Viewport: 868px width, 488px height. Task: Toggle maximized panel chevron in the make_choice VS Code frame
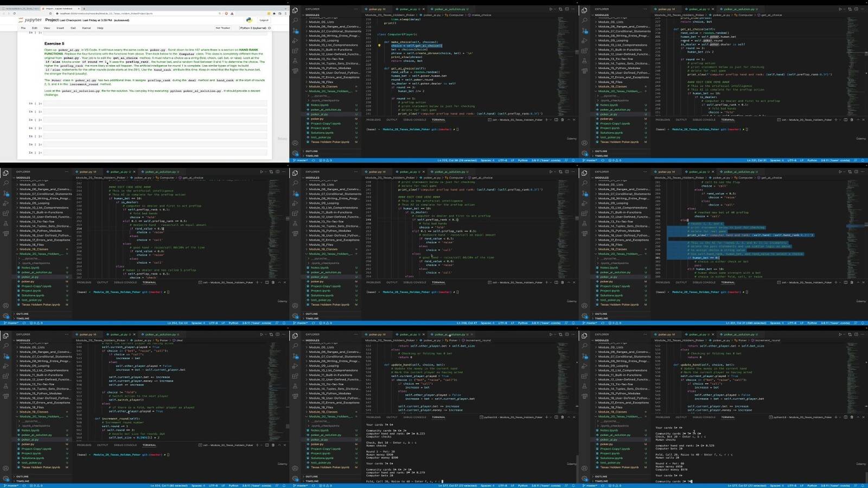click(569, 119)
